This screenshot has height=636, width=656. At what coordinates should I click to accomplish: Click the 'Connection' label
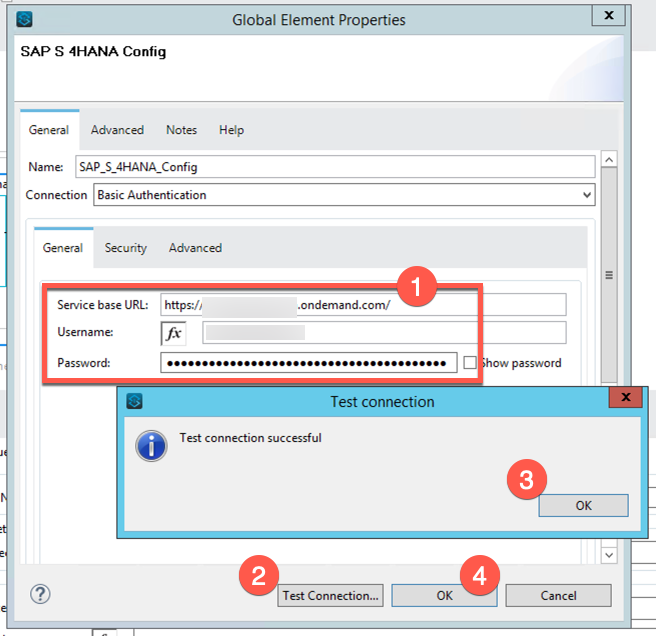(56, 195)
